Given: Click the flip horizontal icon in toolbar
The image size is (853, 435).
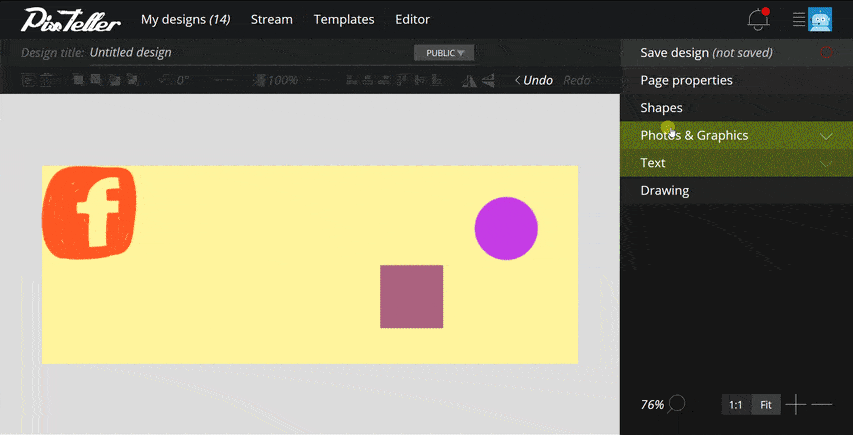Looking at the screenshot, I should [x=469, y=80].
